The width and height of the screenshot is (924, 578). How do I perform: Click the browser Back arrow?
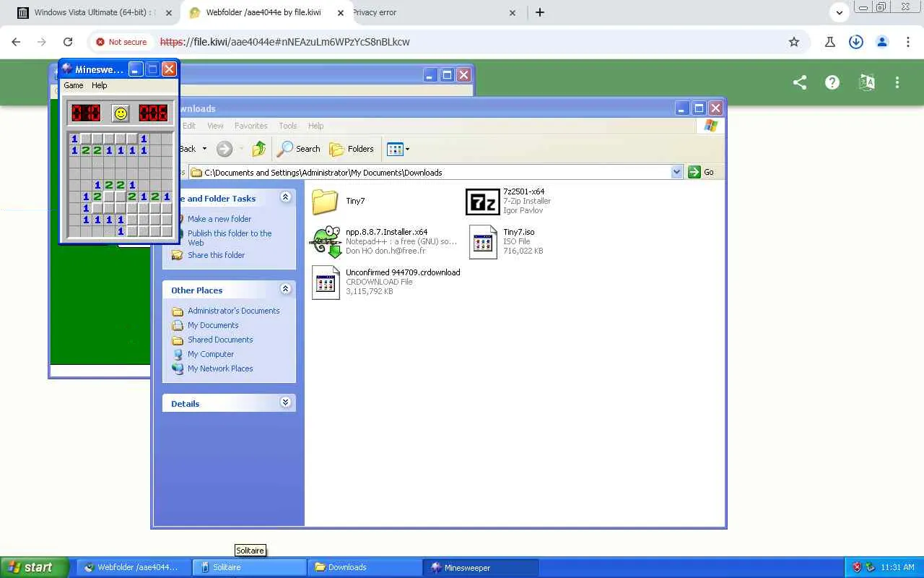(16, 42)
